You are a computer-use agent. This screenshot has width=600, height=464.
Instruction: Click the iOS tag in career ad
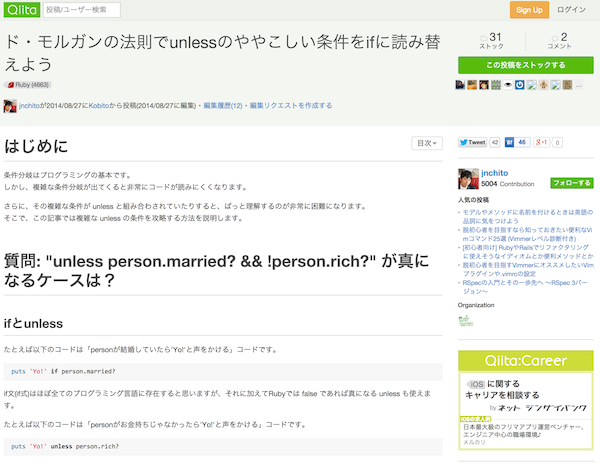click(476, 384)
